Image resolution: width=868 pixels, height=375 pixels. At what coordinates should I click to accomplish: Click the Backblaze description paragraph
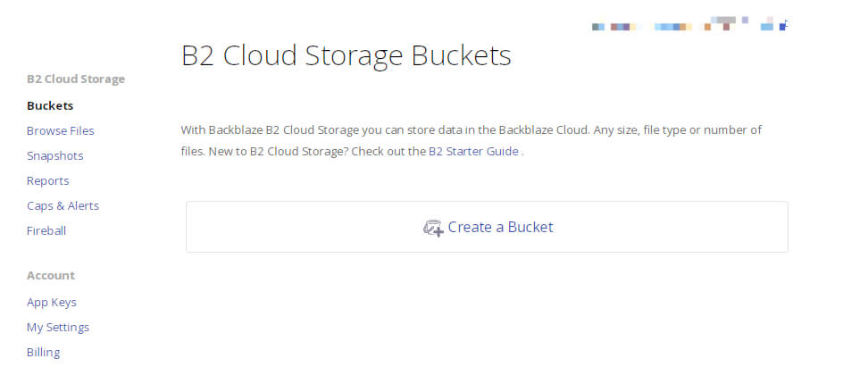point(472,140)
